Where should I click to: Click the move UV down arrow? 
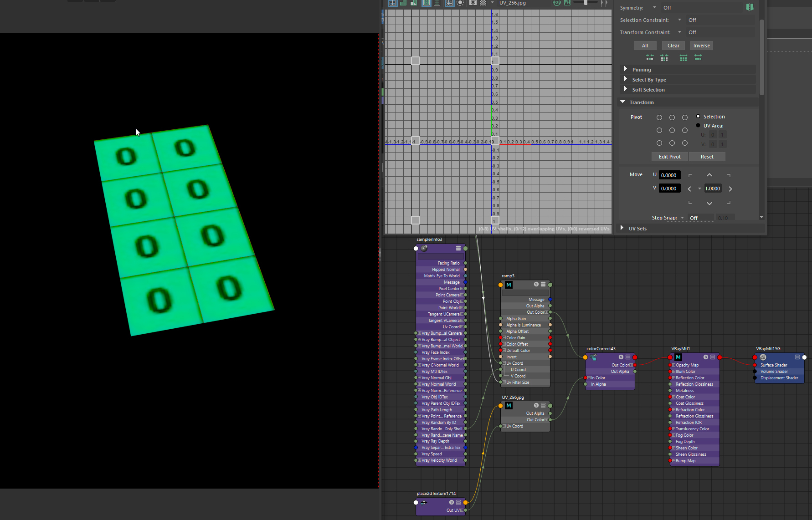click(709, 203)
